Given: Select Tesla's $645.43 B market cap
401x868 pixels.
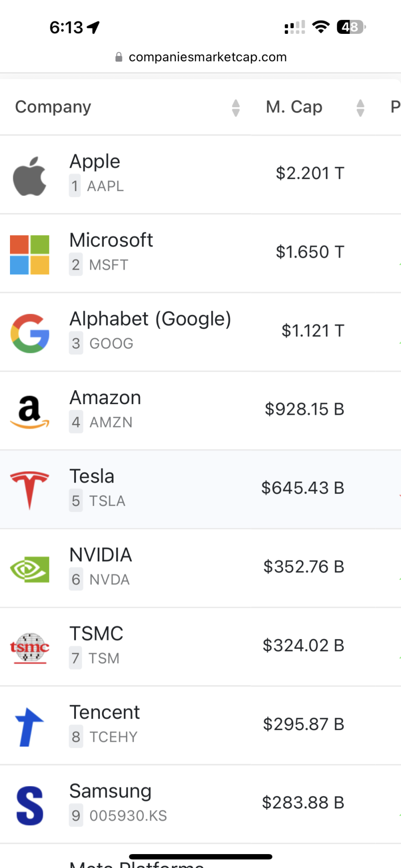Looking at the screenshot, I should [x=302, y=488].
